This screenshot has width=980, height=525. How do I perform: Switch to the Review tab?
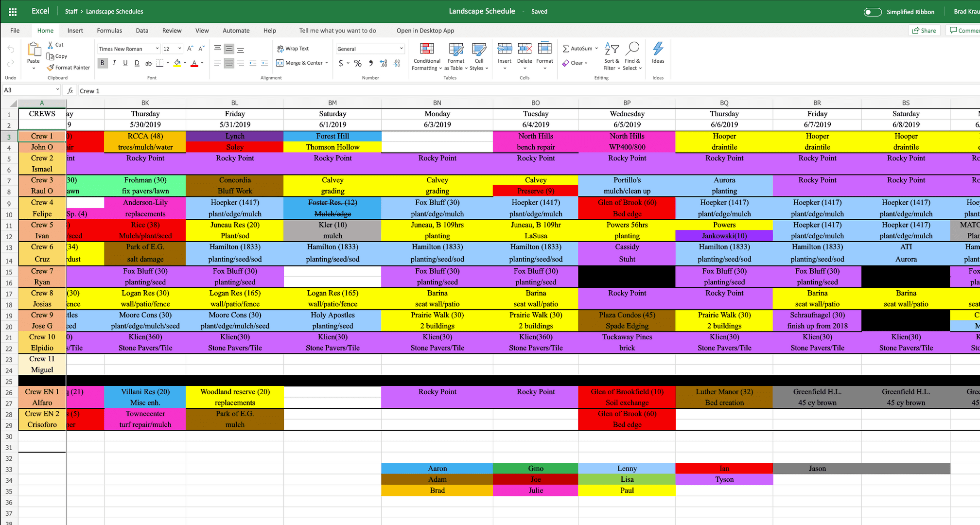(172, 31)
